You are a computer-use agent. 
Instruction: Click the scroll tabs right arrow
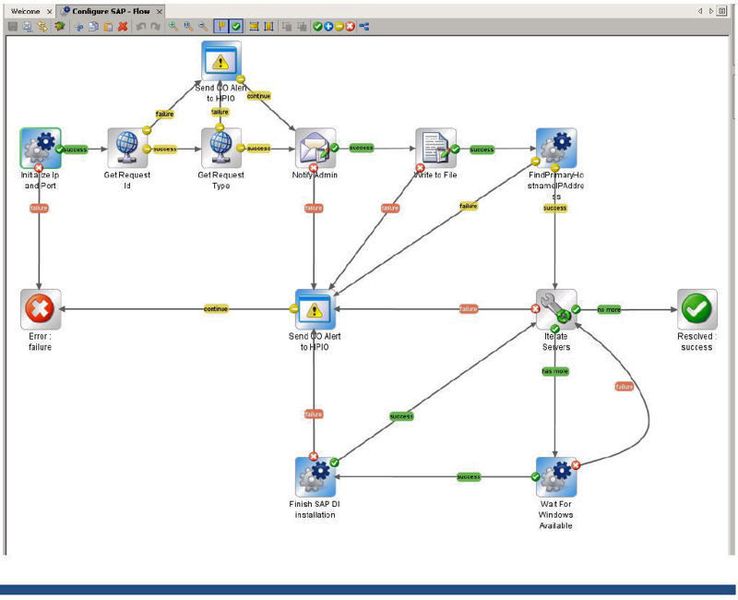click(x=711, y=11)
